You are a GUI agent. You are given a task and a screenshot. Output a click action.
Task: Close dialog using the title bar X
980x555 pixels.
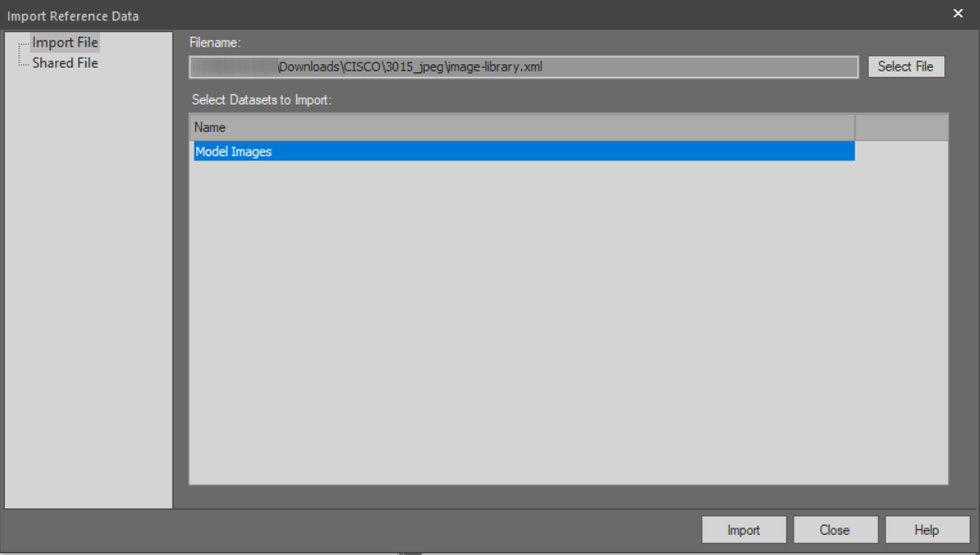tap(958, 14)
